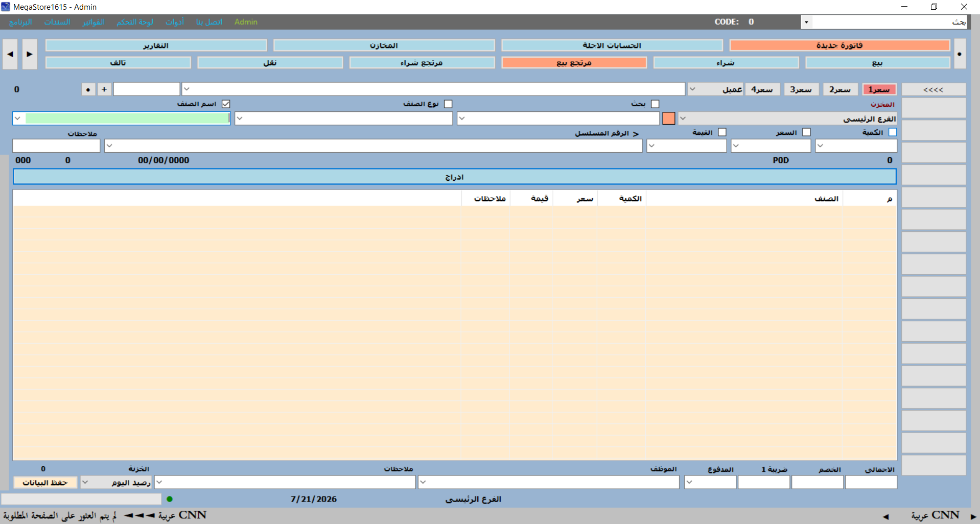The image size is (980, 524).
Task: Open the البرنامج menu
Action: 20,22
